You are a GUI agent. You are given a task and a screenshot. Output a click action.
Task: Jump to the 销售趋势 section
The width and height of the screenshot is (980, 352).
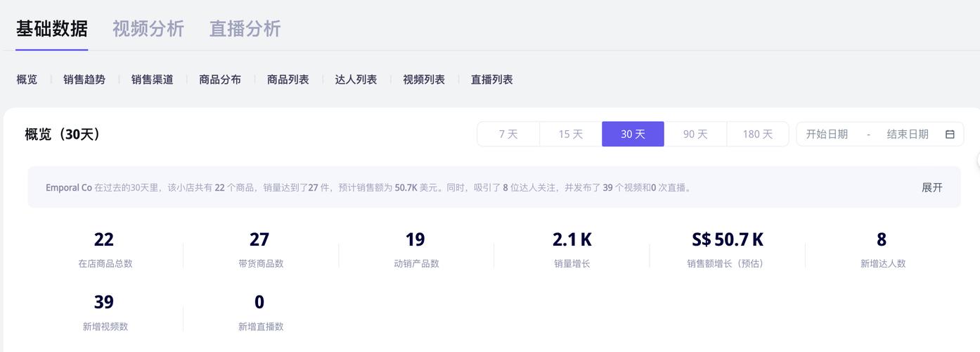tap(84, 80)
